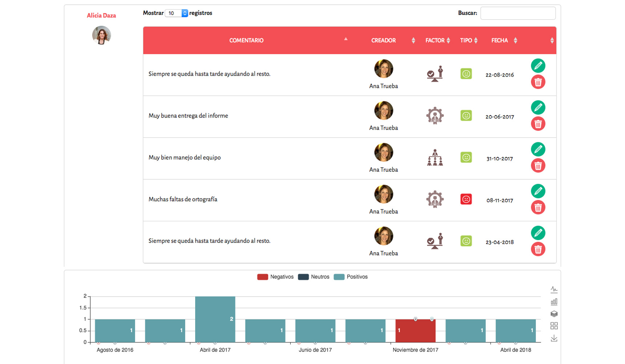Click Ana Trueba avatar in 31-10-2017 row
Image resolution: width=625 pixels, height=364 pixels.
[384, 152]
